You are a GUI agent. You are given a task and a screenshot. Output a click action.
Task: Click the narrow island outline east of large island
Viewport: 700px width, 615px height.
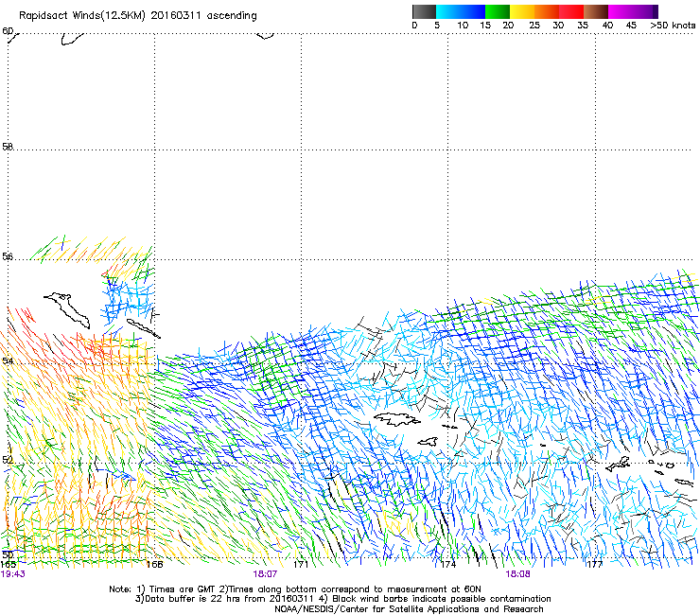pos(143,328)
